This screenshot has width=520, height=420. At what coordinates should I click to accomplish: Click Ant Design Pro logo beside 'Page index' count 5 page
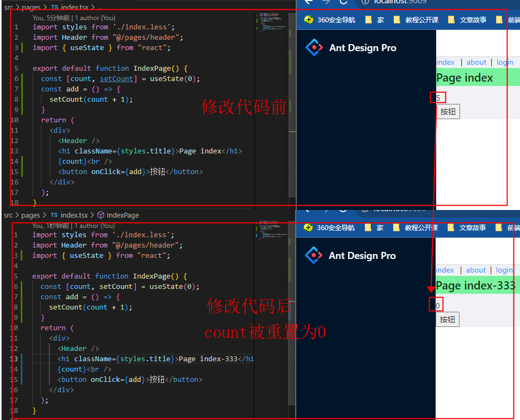click(314, 48)
